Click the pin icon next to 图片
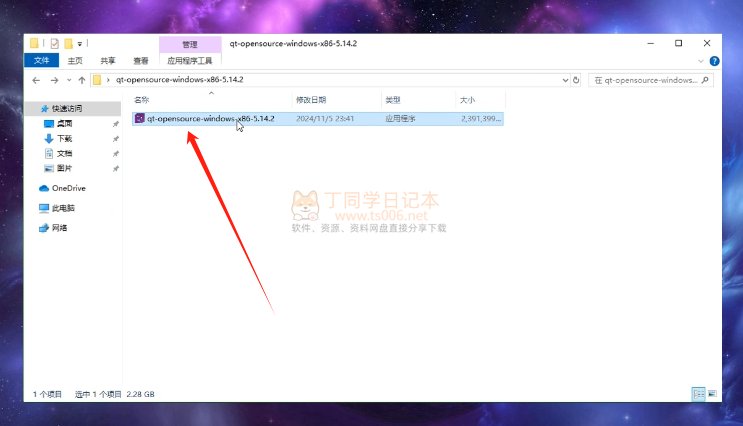Viewport: 743px width, 426px height. (x=116, y=169)
